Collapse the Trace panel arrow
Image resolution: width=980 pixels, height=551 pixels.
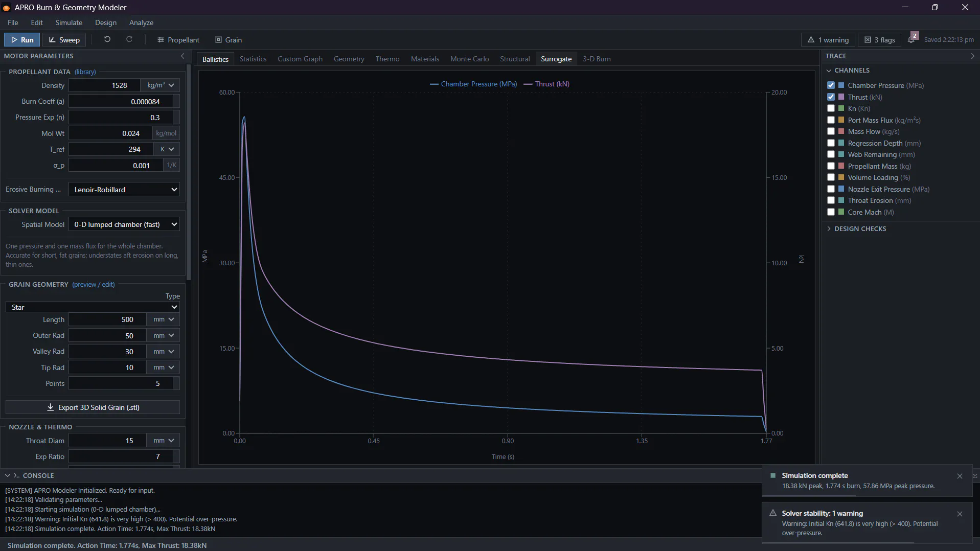click(x=972, y=56)
